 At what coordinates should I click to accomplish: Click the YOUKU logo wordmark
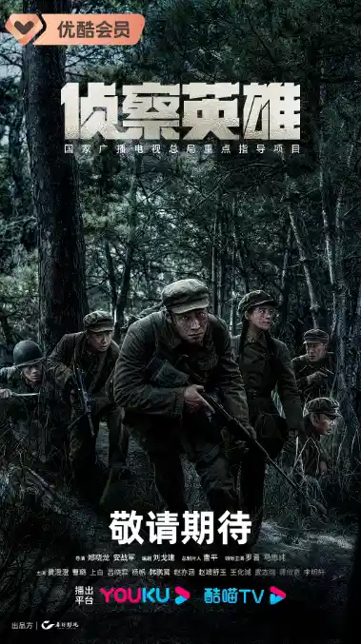[x=134, y=595]
